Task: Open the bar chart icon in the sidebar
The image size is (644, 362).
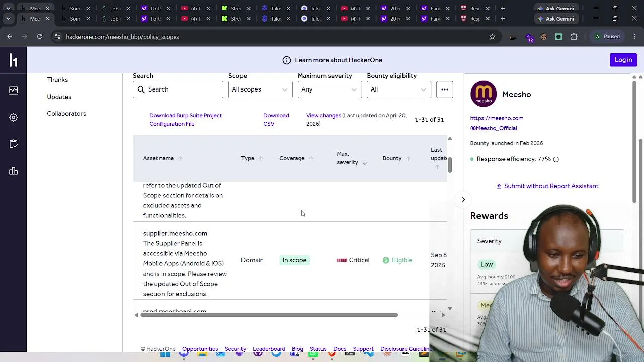Action: coord(14,171)
